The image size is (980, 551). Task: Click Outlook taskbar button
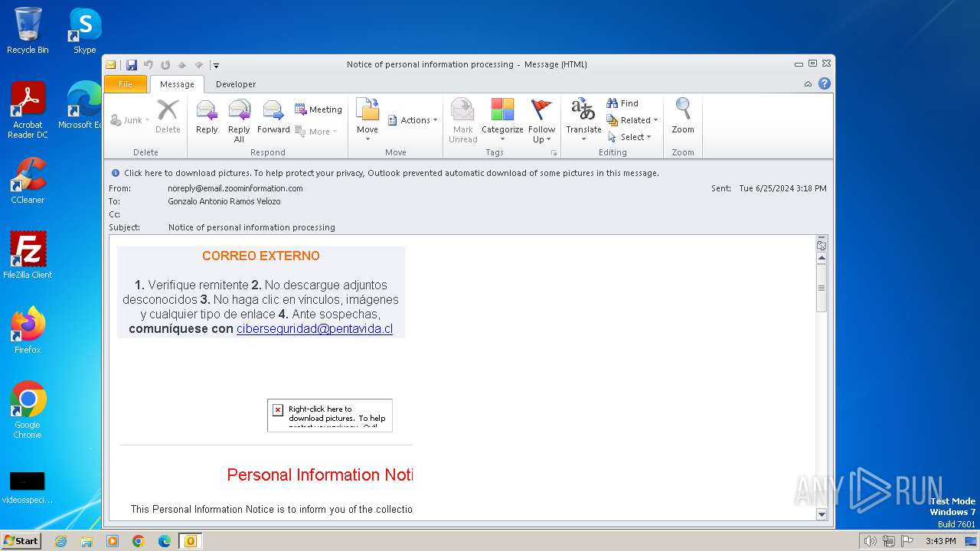coord(190,541)
